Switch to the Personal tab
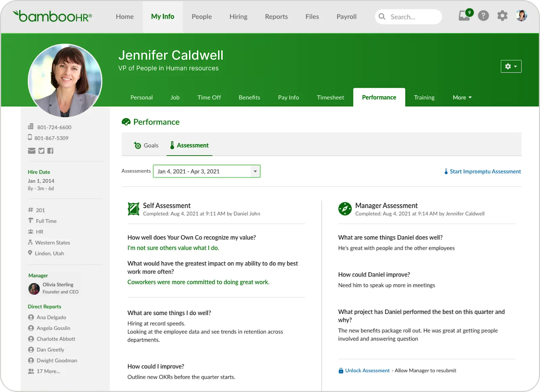The height and width of the screenshot is (392, 540). 141,98
